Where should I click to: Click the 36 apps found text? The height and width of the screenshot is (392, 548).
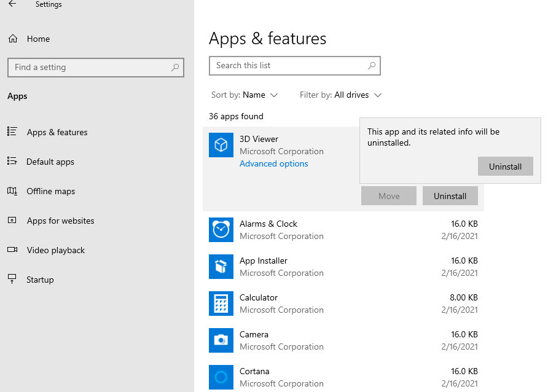coord(236,116)
